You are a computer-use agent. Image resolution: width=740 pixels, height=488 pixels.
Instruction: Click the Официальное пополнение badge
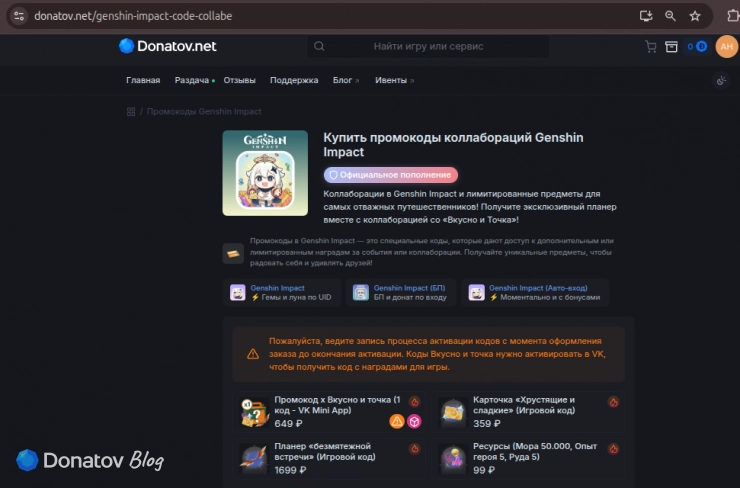(391, 175)
